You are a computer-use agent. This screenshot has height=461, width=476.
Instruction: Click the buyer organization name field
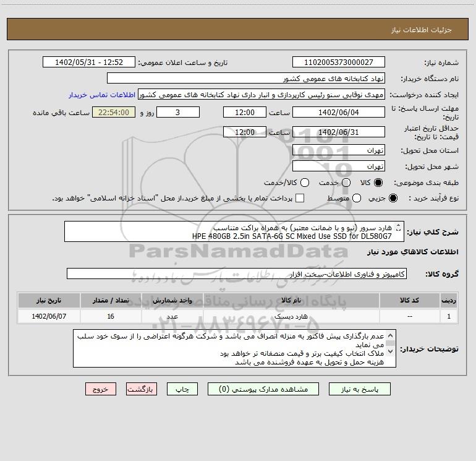tap(246, 79)
